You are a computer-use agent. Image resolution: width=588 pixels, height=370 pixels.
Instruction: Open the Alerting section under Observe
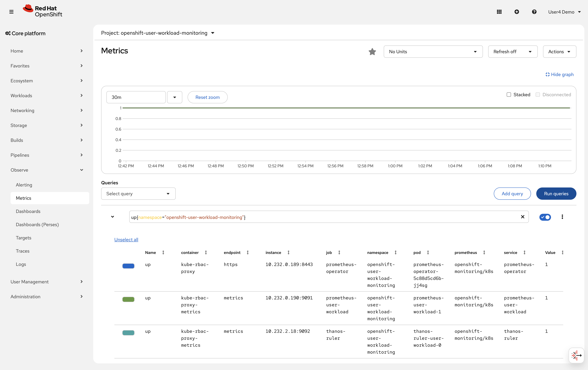(x=24, y=185)
